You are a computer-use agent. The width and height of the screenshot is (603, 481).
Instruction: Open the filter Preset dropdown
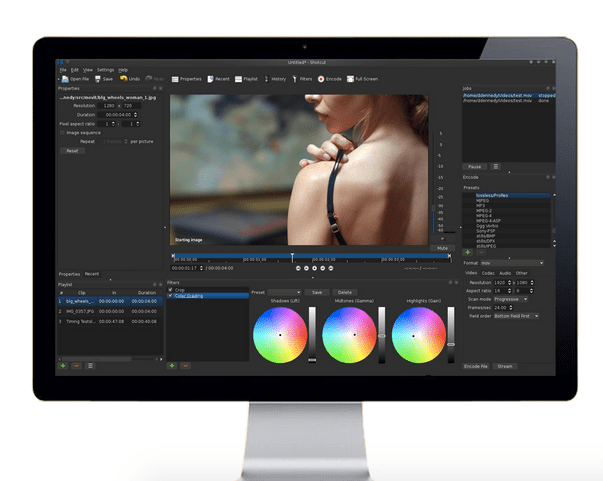coord(284,292)
